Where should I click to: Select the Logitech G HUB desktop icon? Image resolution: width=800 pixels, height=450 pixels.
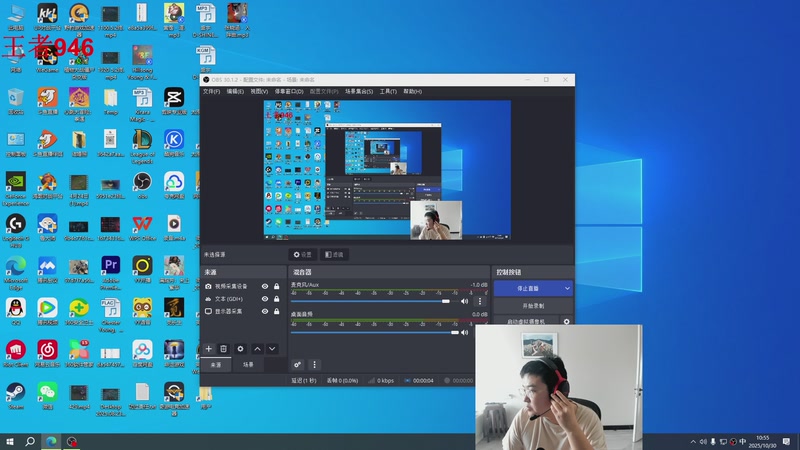(x=16, y=231)
